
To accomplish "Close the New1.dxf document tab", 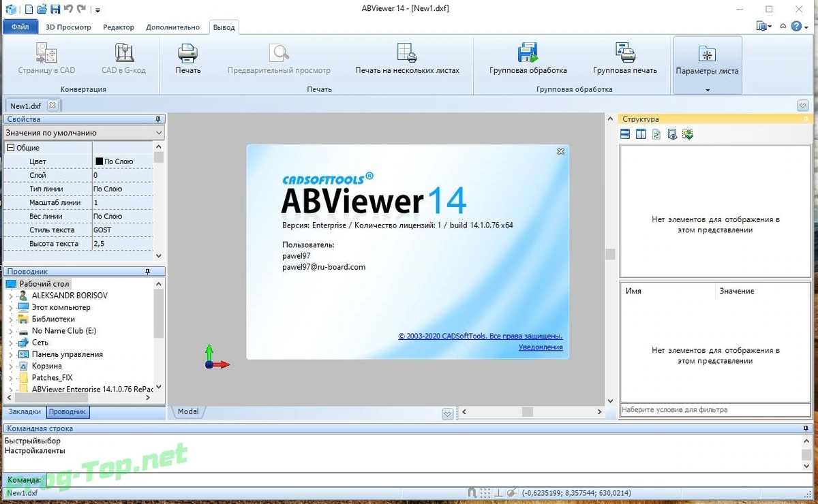I will pyautogui.click(x=52, y=106).
